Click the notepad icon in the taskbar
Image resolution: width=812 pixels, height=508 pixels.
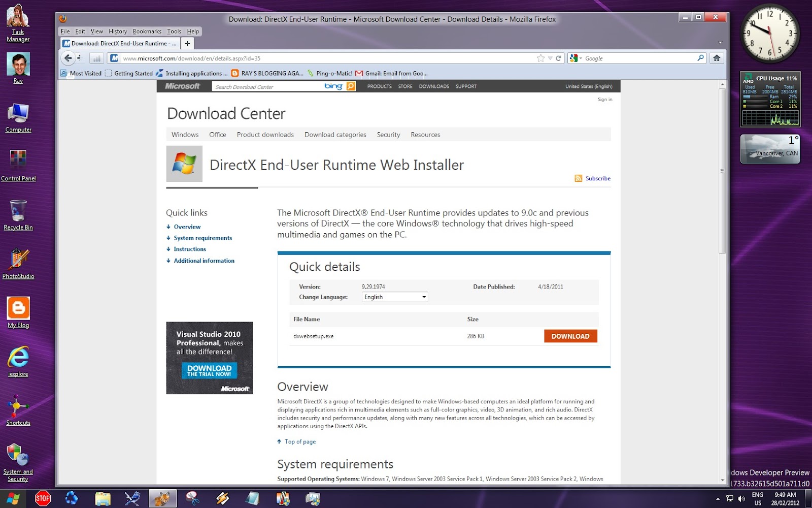(252, 498)
